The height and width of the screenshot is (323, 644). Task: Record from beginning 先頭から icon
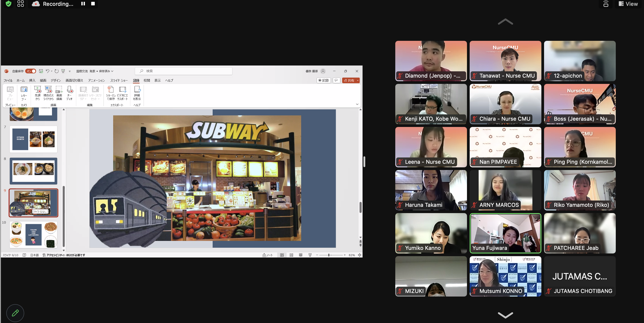37,93
